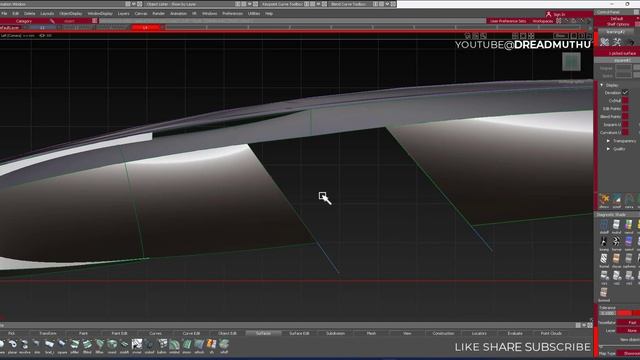This screenshot has height=360, width=640.
Task: Open Workspaces selector
Action: [x=542, y=21]
